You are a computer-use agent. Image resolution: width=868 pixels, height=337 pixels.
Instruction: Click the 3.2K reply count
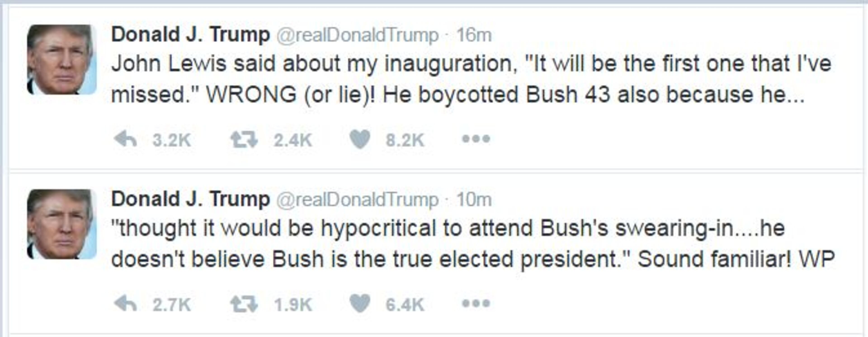[172, 140]
